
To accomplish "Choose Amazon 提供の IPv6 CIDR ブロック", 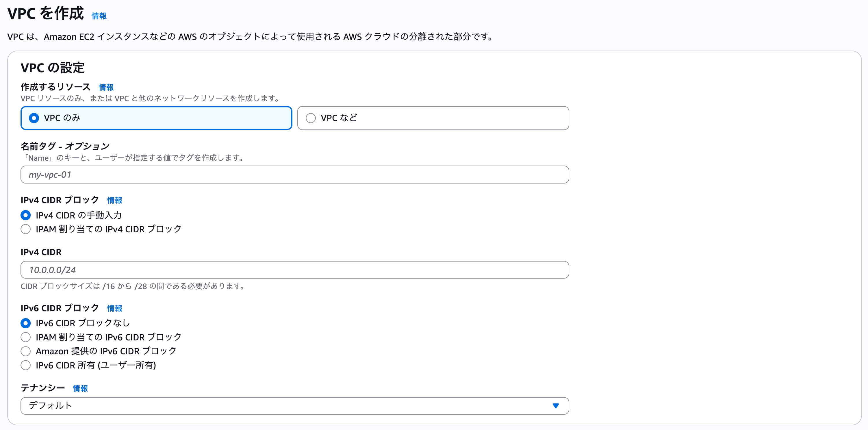I will [x=25, y=351].
